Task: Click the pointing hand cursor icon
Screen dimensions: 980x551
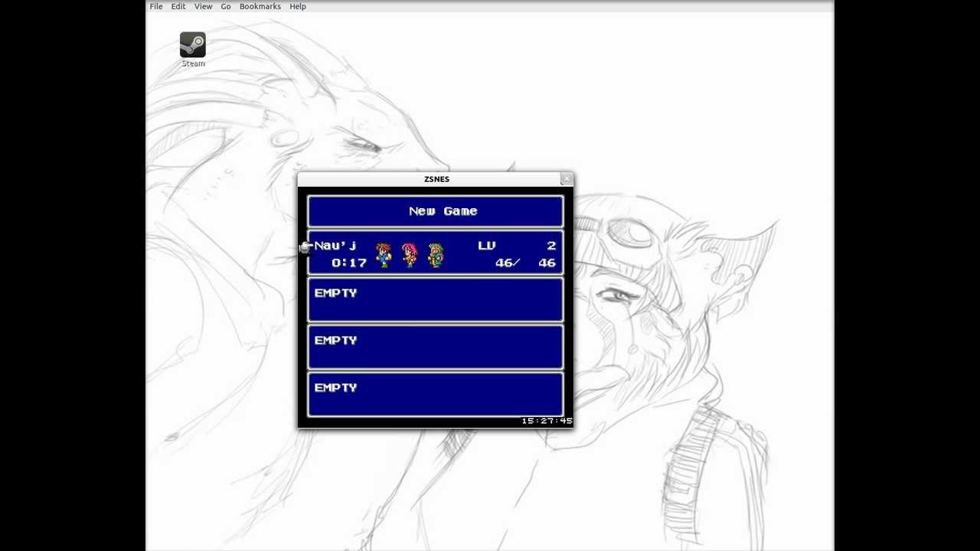Action: pyautogui.click(x=305, y=246)
